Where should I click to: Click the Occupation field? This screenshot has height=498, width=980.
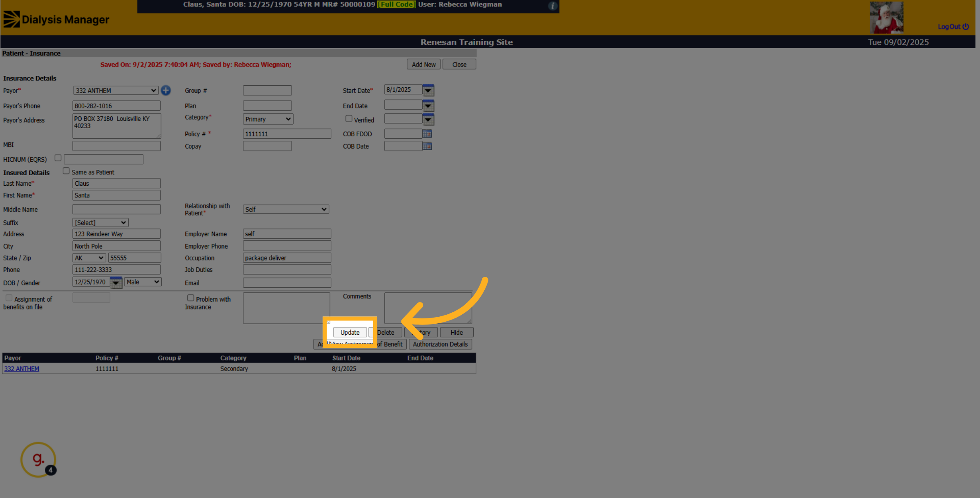click(x=287, y=258)
